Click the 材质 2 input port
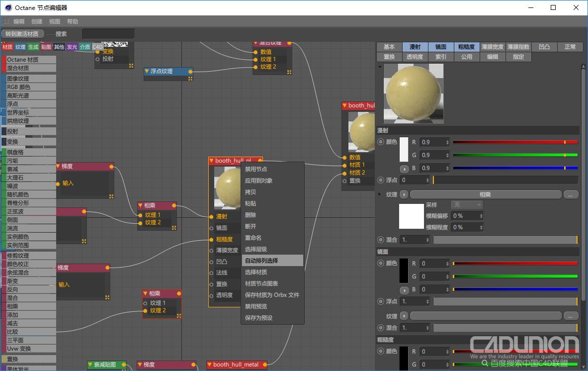The image size is (588, 371). point(344,173)
